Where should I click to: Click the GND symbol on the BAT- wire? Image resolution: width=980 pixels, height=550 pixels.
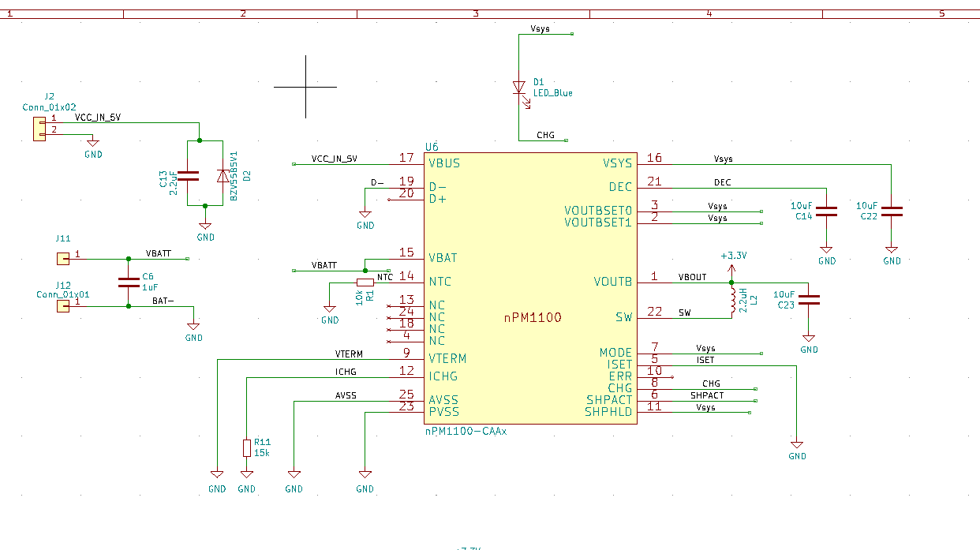pos(193,328)
